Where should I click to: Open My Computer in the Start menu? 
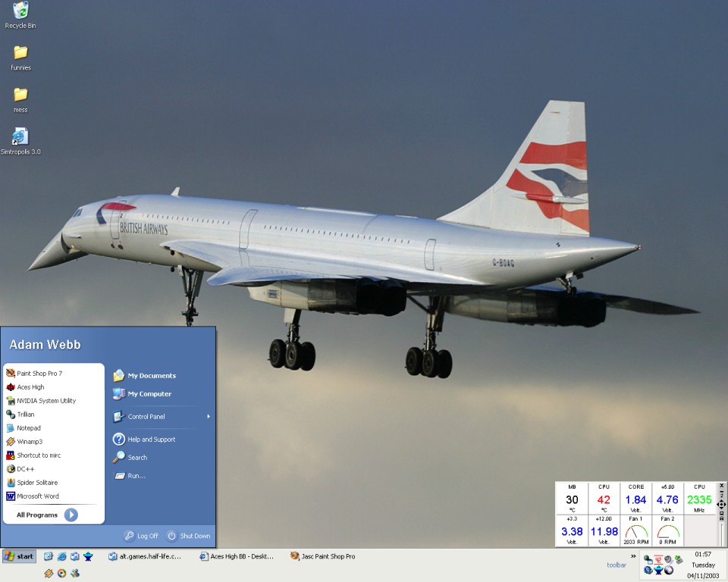(161, 393)
